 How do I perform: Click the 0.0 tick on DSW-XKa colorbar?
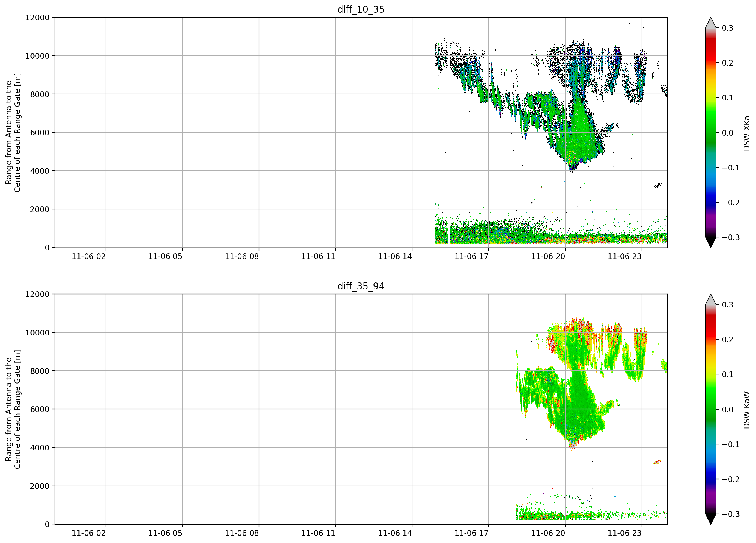click(728, 133)
